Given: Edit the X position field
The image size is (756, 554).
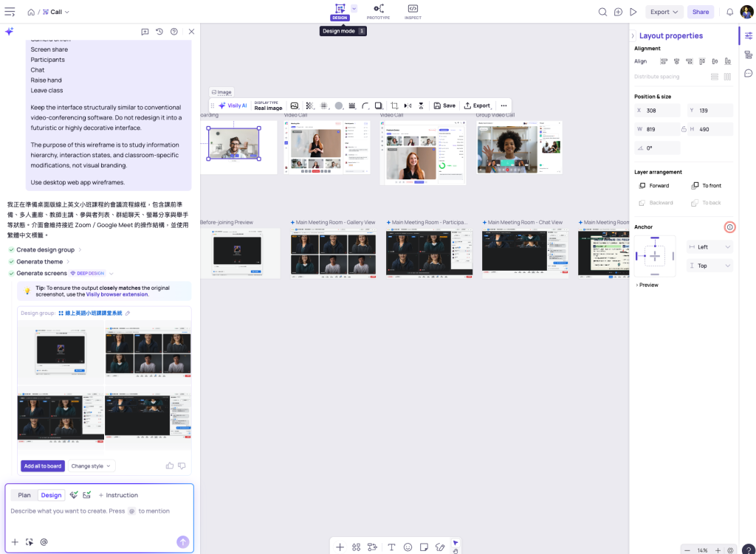Looking at the screenshot, I should coord(657,111).
